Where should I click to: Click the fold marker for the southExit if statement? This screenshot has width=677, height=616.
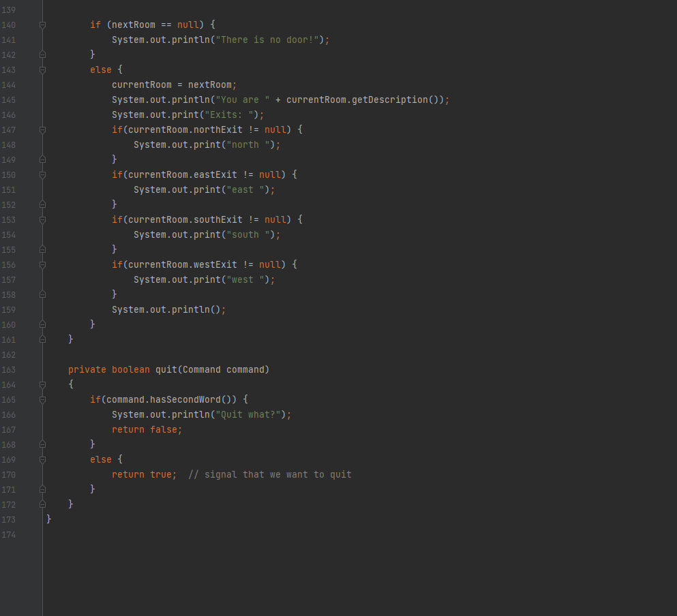coord(42,219)
